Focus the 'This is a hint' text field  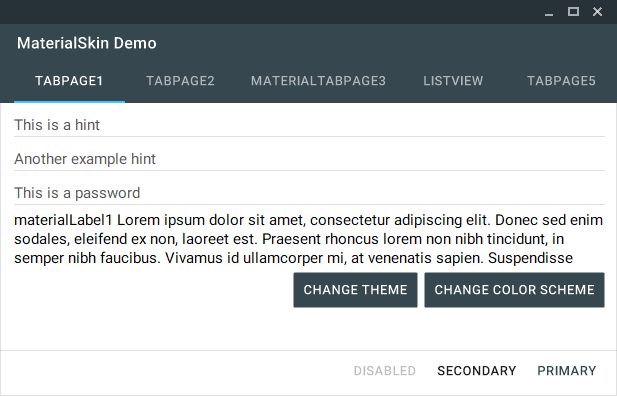point(309,125)
